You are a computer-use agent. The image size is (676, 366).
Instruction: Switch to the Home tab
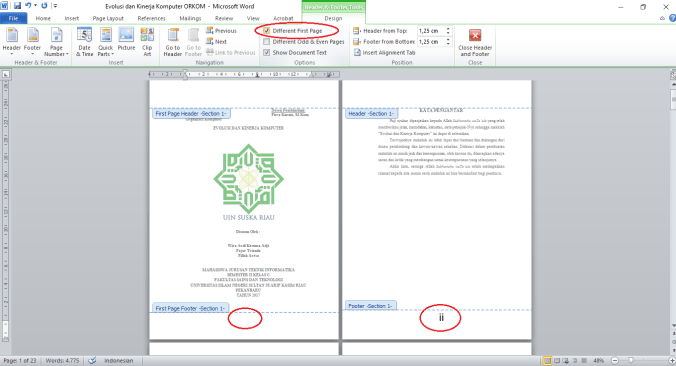(43, 18)
